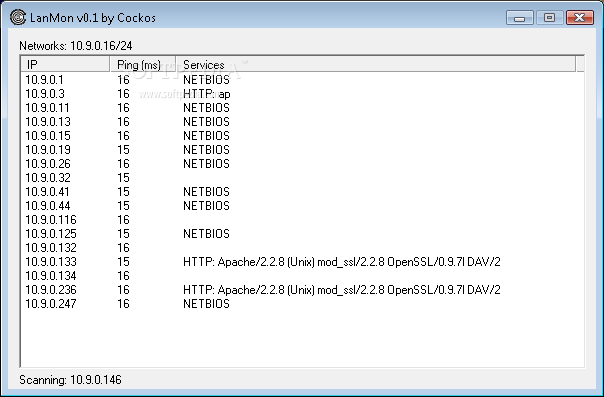Select the row for 10.9.0.41
The height and width of the screenshot is (397, 604).
click(302, 192)
